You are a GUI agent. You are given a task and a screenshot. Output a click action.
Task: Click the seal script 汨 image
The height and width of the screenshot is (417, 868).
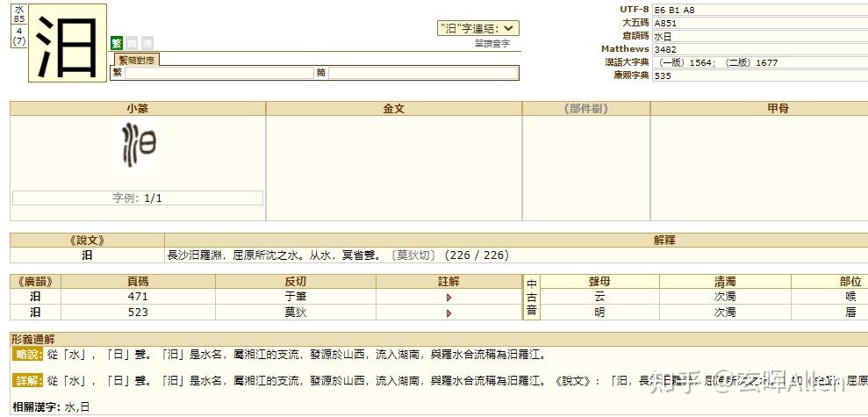(139, 145)
